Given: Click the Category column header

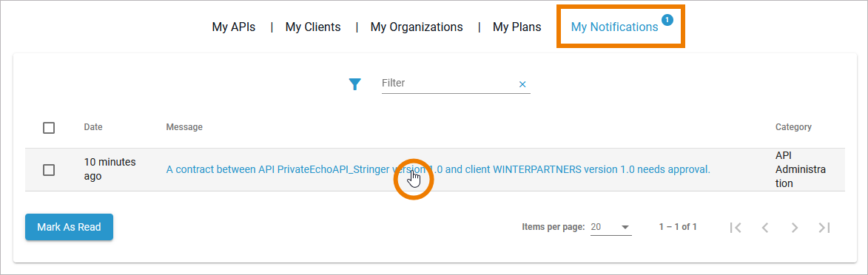Looking at the screenshot, I should point(793,126).
